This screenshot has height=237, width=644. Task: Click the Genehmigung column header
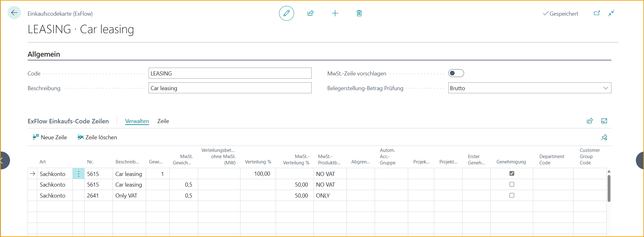511,162
